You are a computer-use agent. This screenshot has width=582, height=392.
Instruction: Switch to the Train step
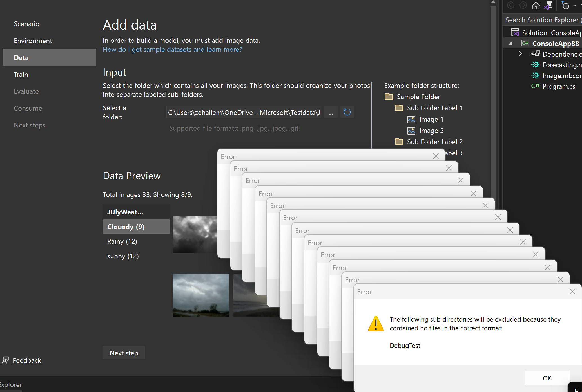pos(21,74)
